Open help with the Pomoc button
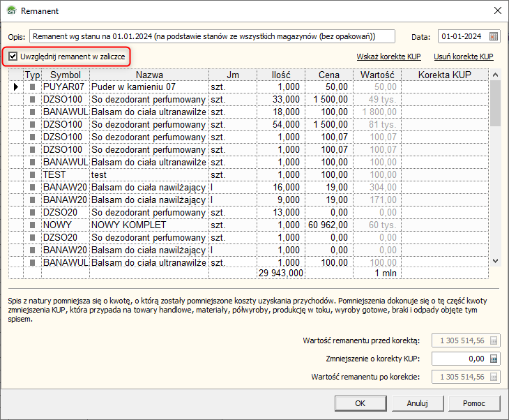 474,403
